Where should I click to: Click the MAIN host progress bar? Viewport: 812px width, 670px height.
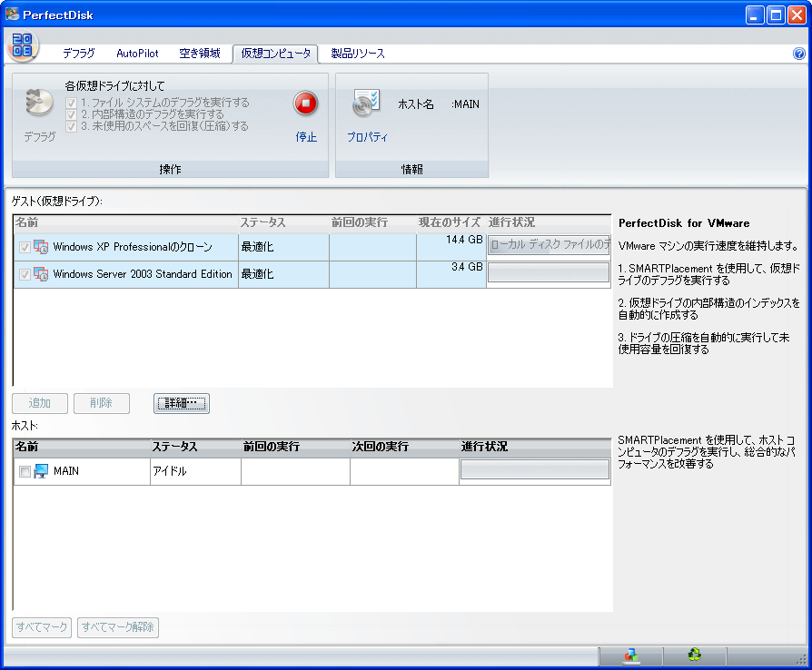point(535,469)
